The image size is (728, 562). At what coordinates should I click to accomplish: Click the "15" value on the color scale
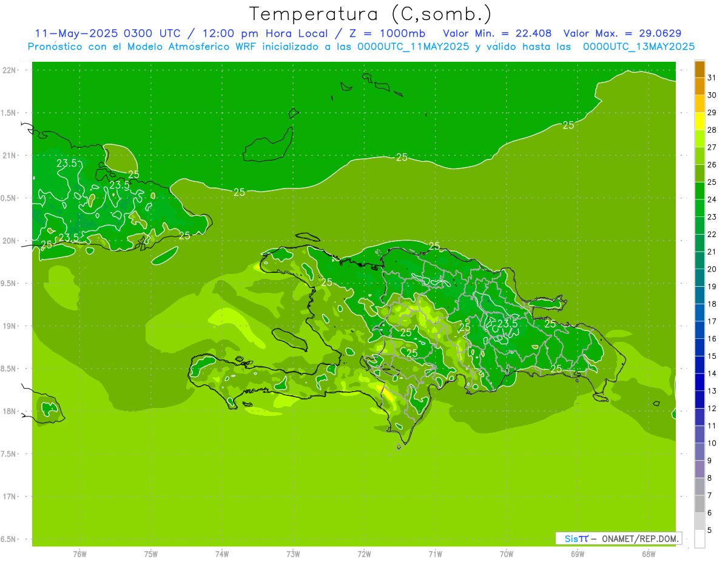point(712,356)
